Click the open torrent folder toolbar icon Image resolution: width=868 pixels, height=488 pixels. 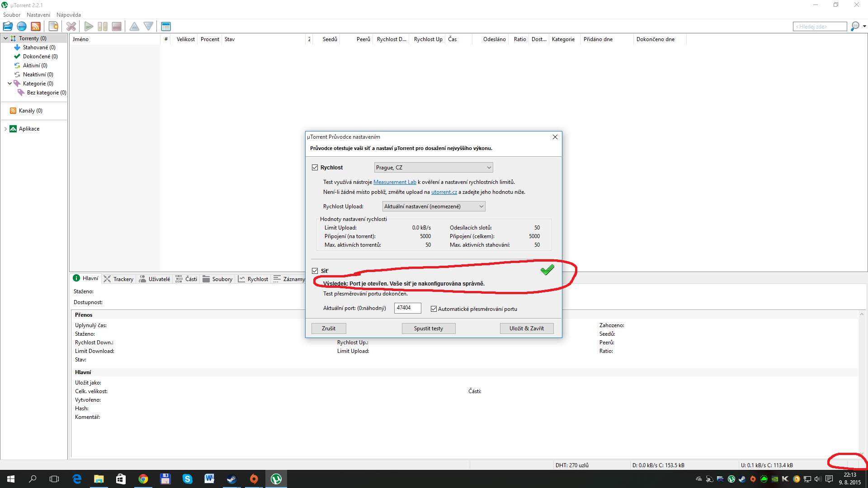tap(8, 26)
